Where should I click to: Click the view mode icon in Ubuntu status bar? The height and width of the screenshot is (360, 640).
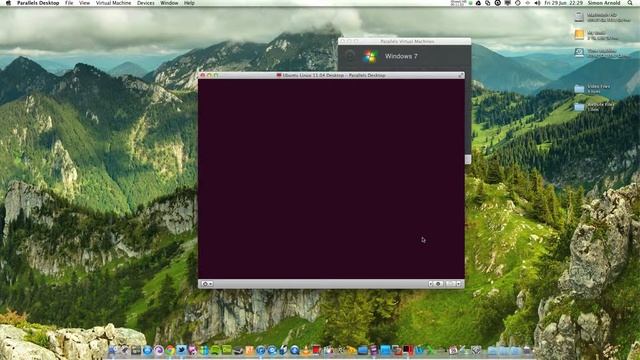pyautogui.click(x=451, y=284)
